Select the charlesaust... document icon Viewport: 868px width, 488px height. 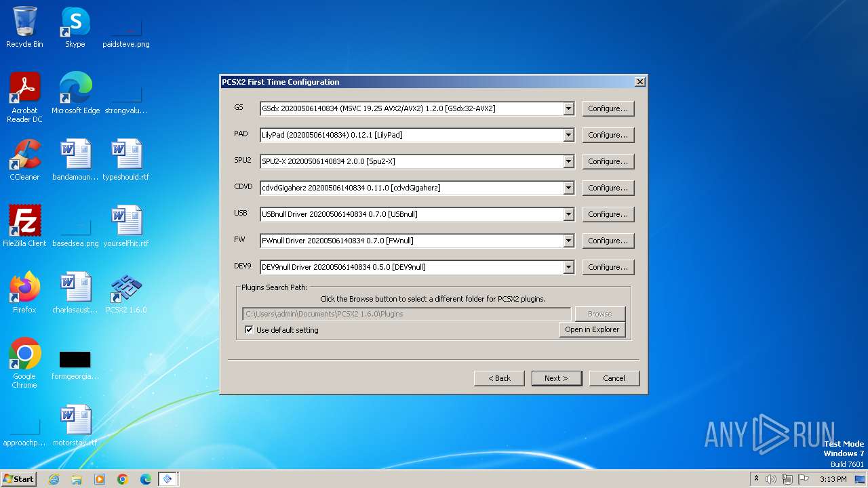tap(75, 292)
